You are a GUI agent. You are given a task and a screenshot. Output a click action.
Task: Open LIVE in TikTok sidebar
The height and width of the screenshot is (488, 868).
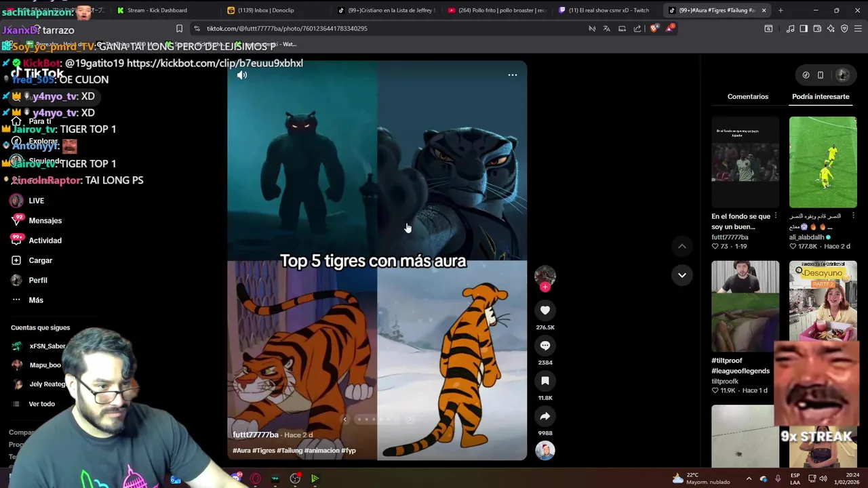coord(37,201)
